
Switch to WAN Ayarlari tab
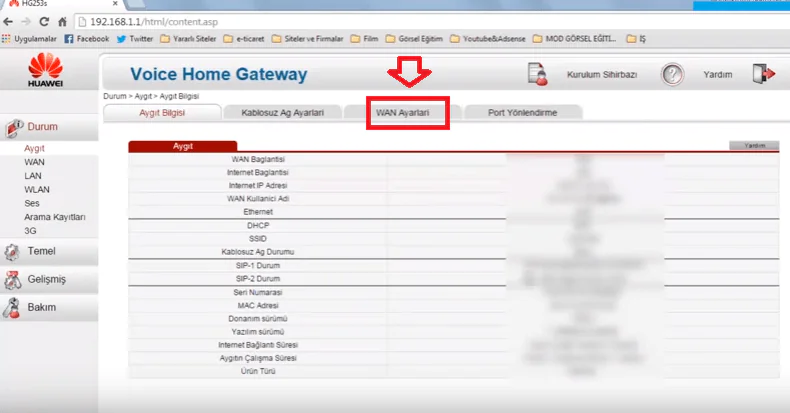click(x=403, y=113)
